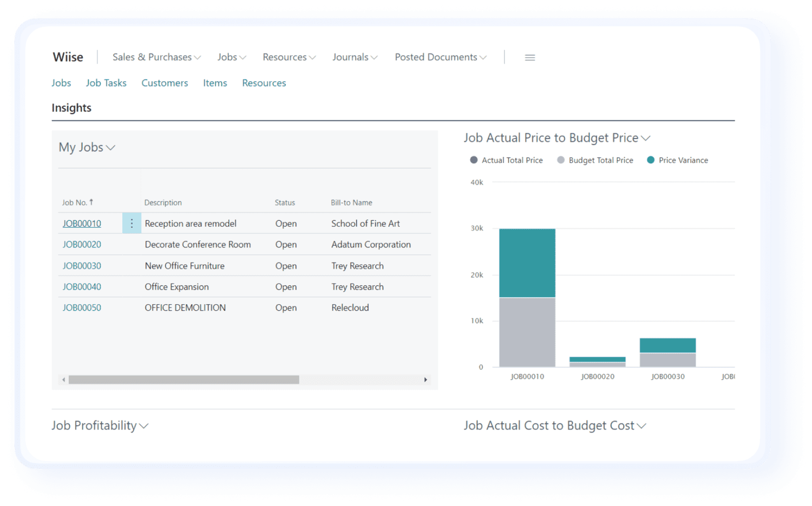Select the Customers navigation item
Image resolution: width=812 pixels, height=506 pixels.
[x=165, y=83]
